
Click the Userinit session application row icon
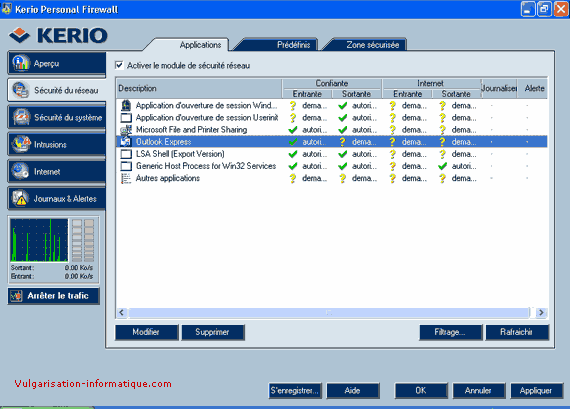(126, 117)
